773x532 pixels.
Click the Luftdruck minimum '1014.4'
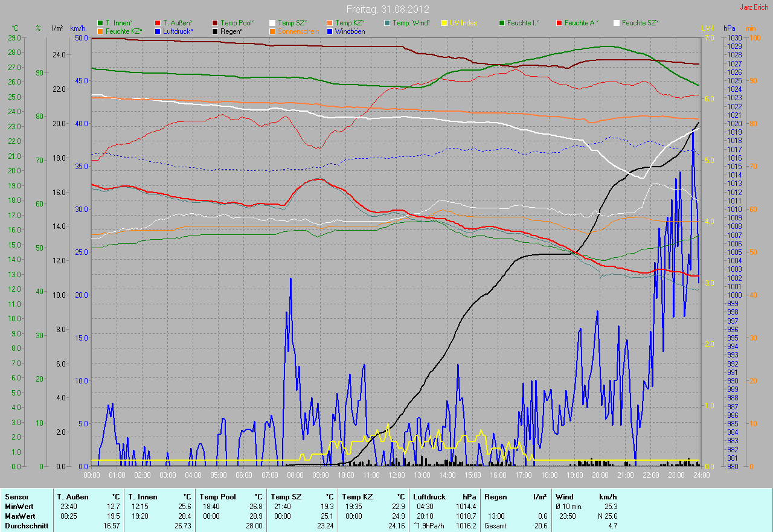pos(465,506)
